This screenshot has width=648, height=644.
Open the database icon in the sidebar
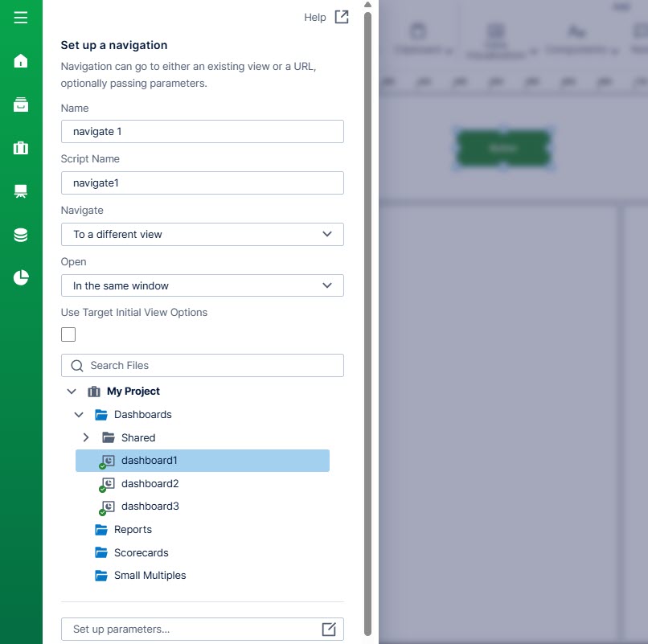click(x=21, y=235)
